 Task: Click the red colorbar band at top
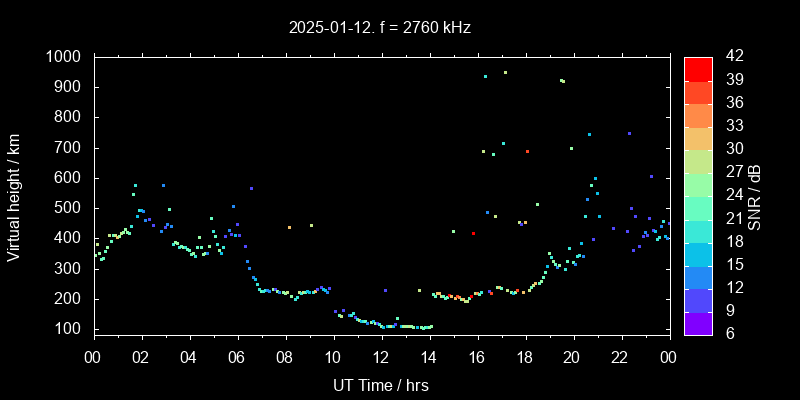tap(698, 68)
